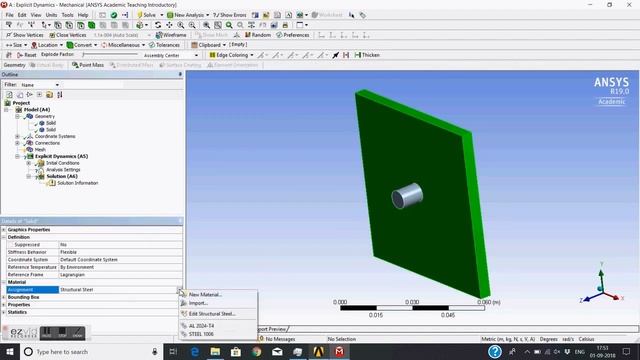Open Preferences for annotations

(293, 35)
